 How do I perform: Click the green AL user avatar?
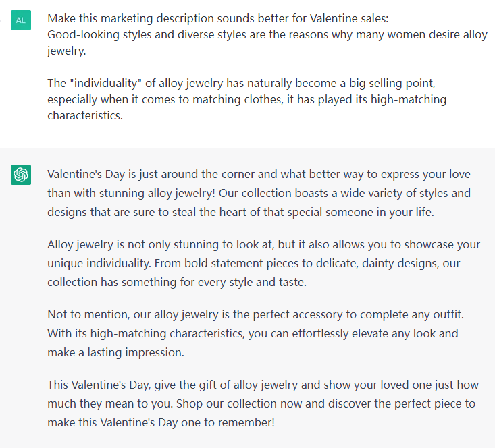pos(21,20)
